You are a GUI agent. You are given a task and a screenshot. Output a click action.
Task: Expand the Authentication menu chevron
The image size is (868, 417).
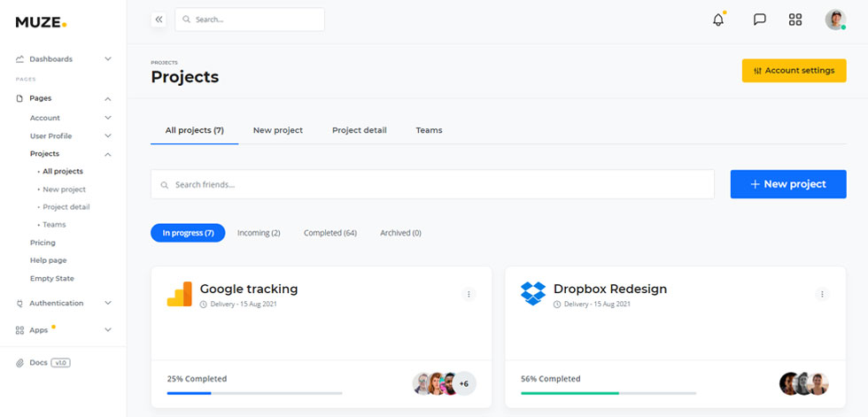pos(108,303)
